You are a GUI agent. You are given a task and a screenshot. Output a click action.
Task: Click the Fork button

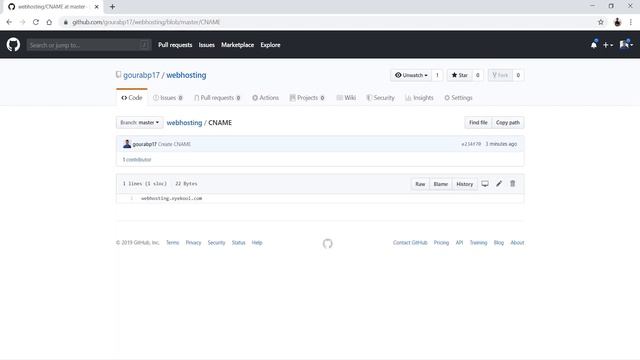(x=500, y=75)
